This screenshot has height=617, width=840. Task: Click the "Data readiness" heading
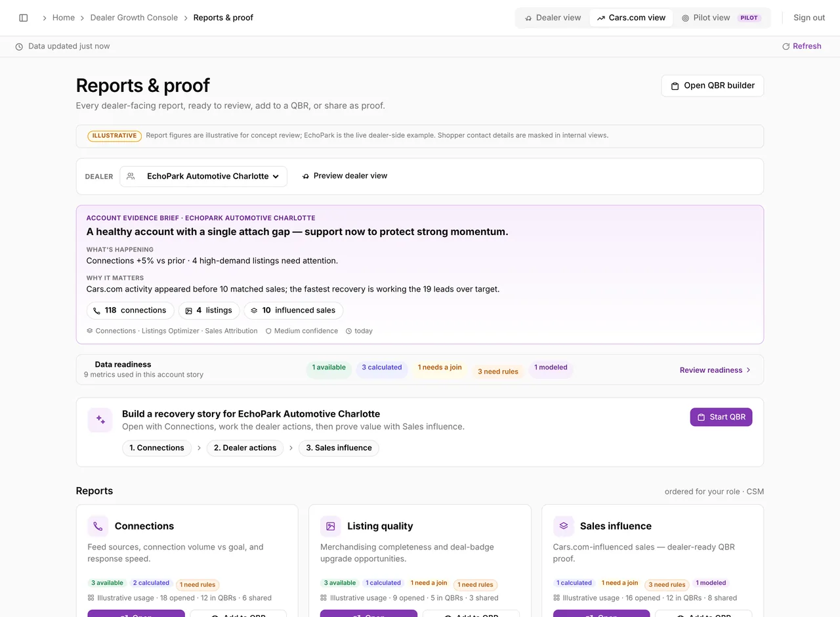coord(123,365)
